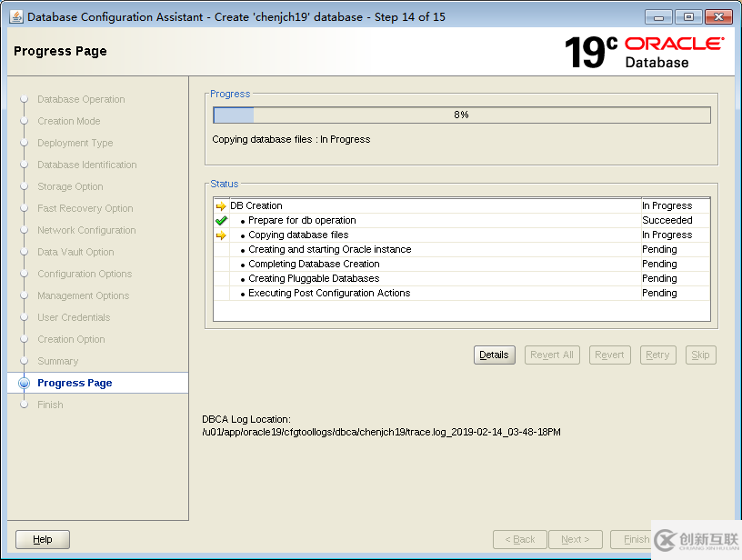Click the Next navigation button
Viewport: 742px width, 560px height.
(x=576, y=539)
